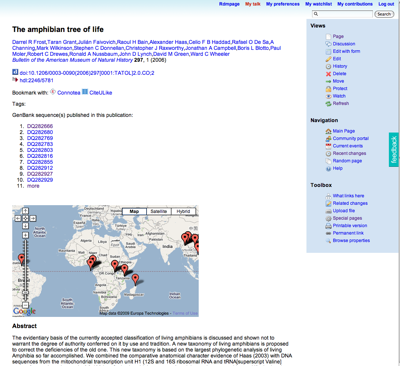Open the History clock icon
This screenshot has width=400, height=366.
328,66
